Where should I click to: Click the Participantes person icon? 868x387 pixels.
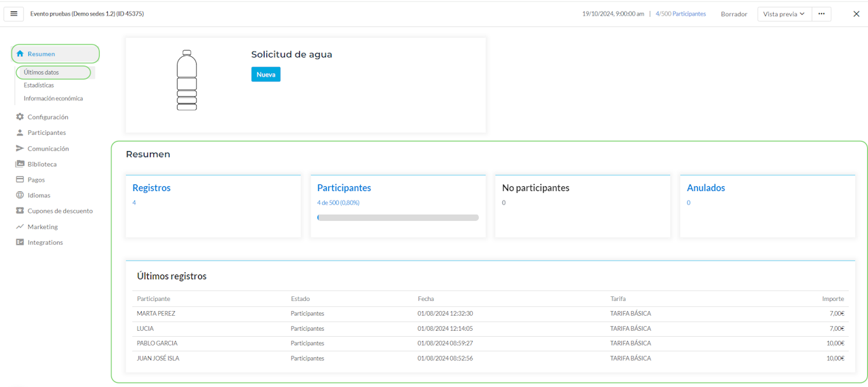point(20,133)
